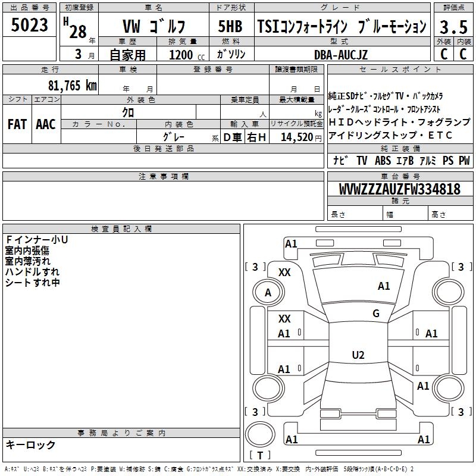Select exterior color クロ
476x476 pixels.
pyautogui.click(x=128, y=112)
